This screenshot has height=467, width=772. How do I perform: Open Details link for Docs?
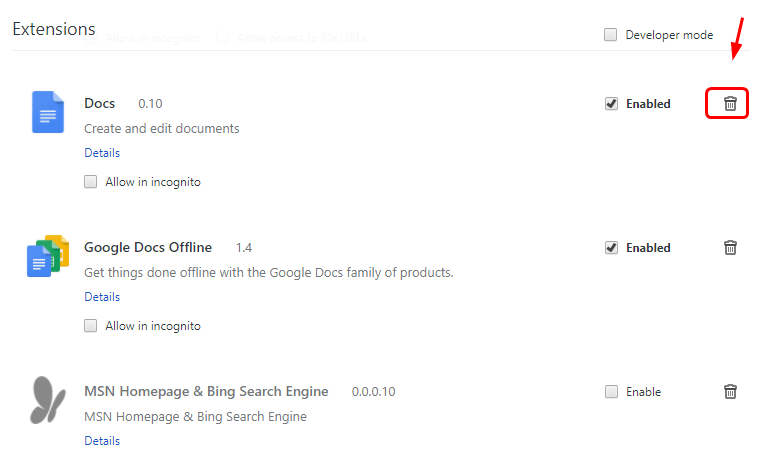pyautogui.click(x=102, y=153)
